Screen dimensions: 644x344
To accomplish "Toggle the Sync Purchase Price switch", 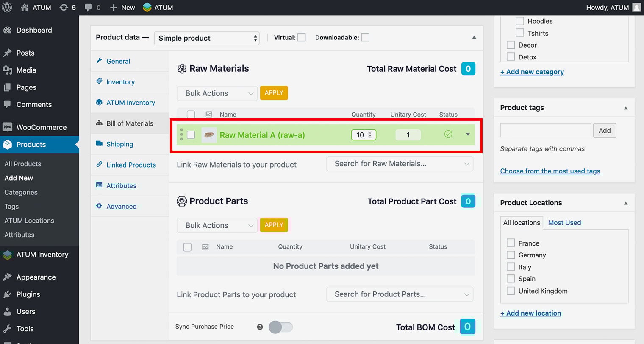I will coord(280,327).
